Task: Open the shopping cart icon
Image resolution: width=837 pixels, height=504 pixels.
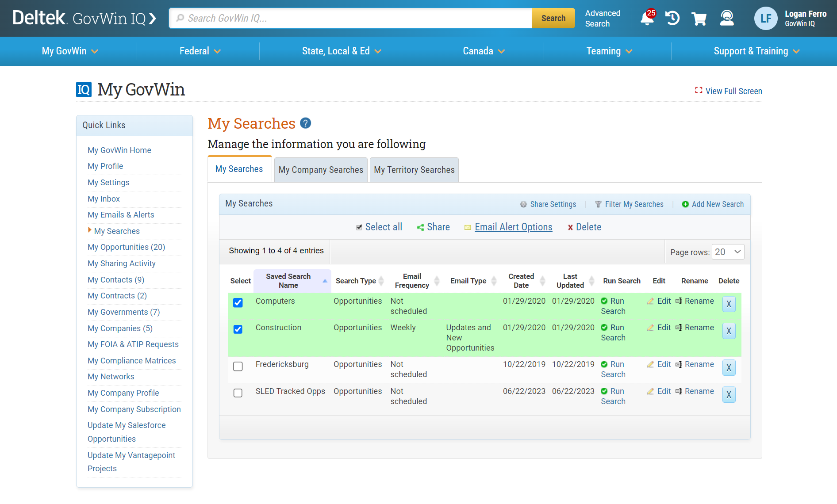Action: (x=699, y=19)
